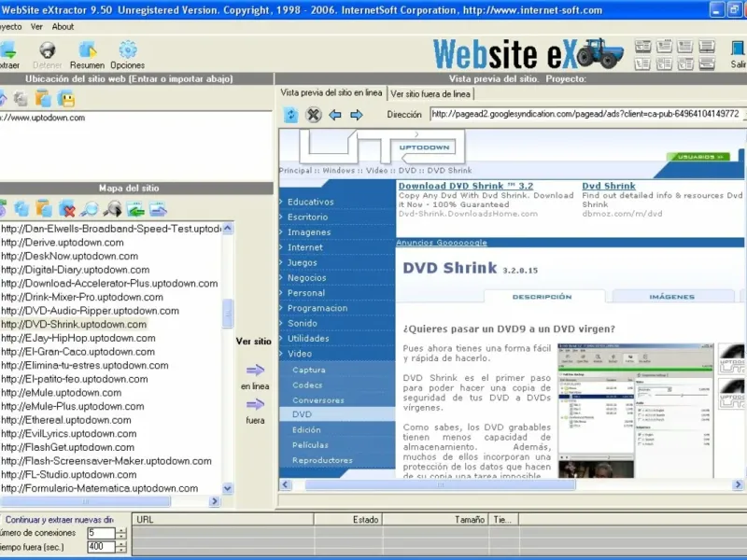
Task: Go back with the left arrow icon
Action: (335, 115)
